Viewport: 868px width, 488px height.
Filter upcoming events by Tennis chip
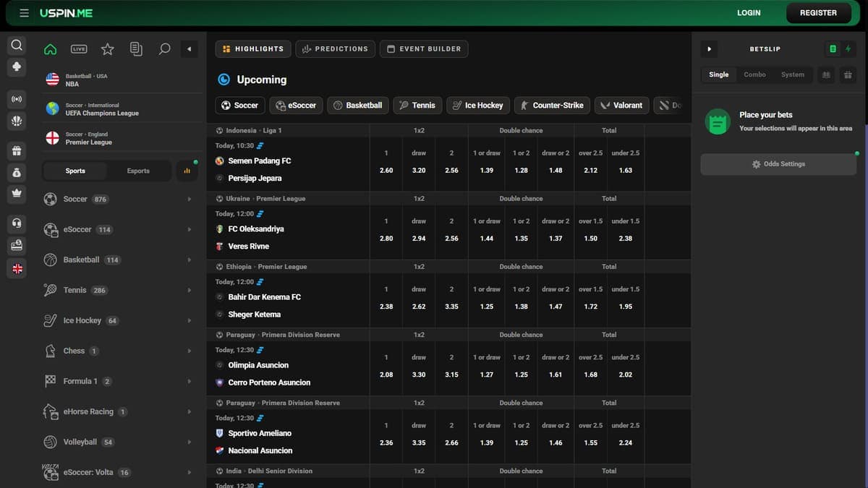point(417,106)
